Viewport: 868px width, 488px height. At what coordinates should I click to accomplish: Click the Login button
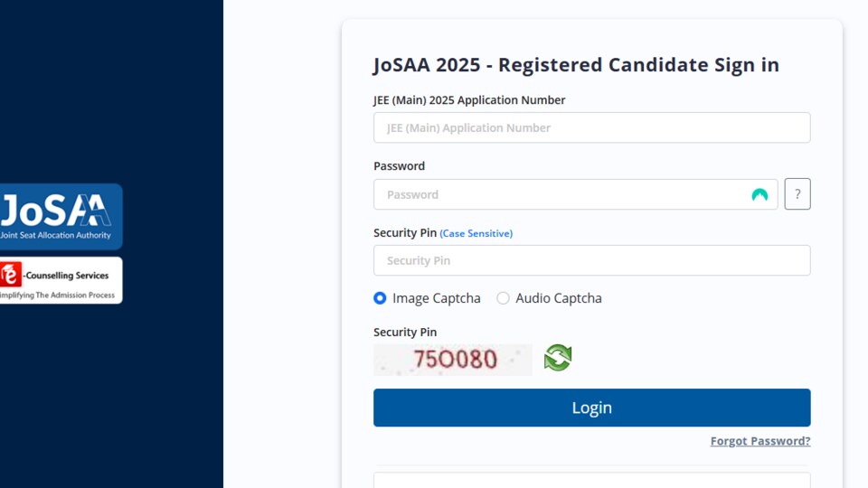(x=591, y=408)
